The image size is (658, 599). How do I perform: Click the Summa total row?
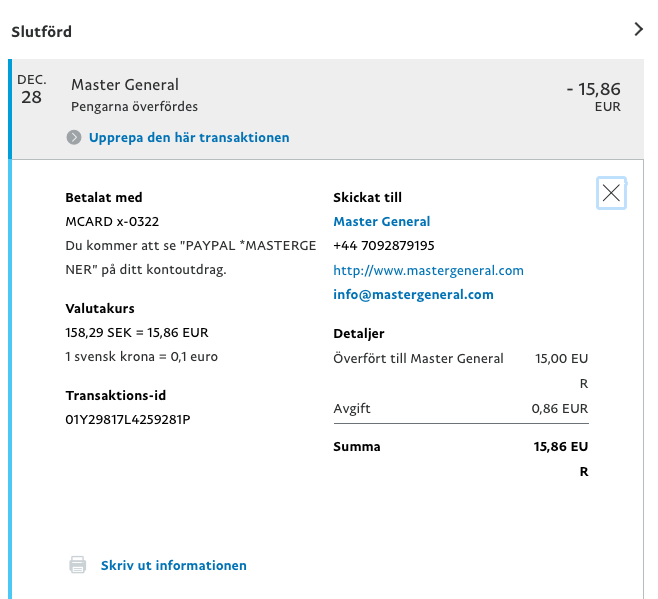pos(461,458)
